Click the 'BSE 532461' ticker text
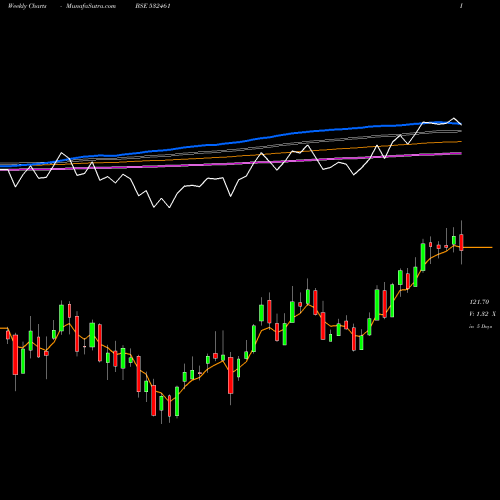The width and height of the screenshot is (500, 500). coord(153,6)
